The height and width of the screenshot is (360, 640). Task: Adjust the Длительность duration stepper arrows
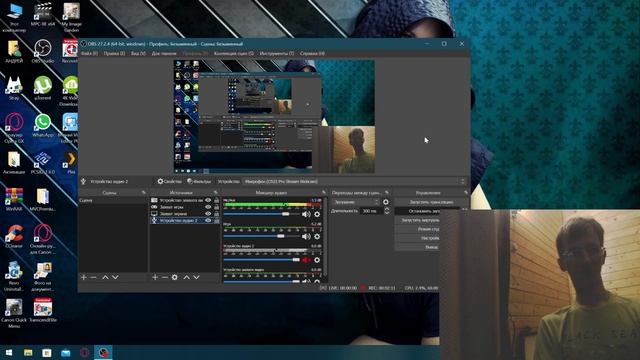[387, 211]
